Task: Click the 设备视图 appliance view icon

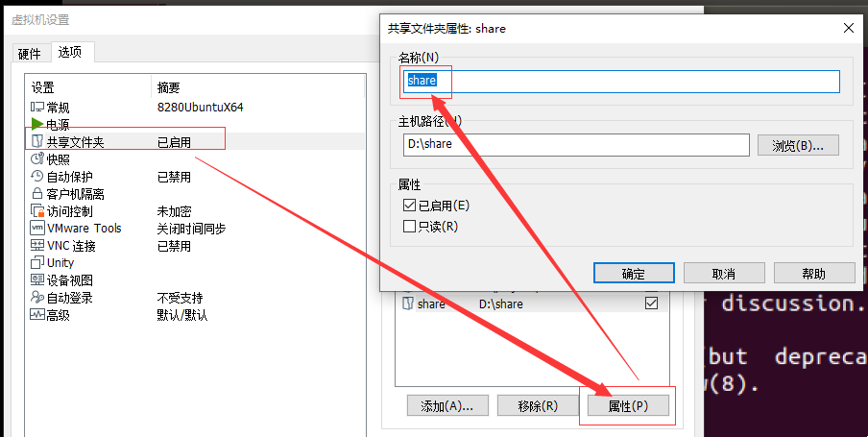Action: pyautogui.click(x=37, y=279)
